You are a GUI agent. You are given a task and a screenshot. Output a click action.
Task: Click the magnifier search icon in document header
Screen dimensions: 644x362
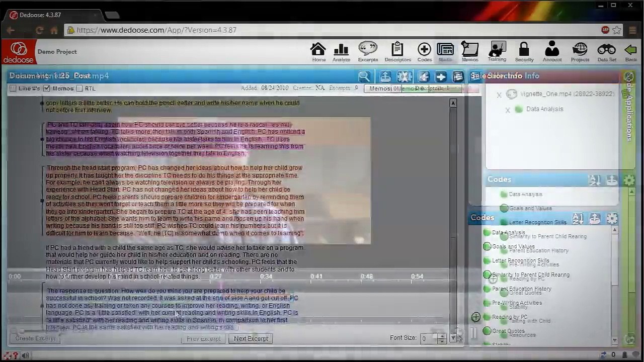pyautogui.click(x=364, y=76)
